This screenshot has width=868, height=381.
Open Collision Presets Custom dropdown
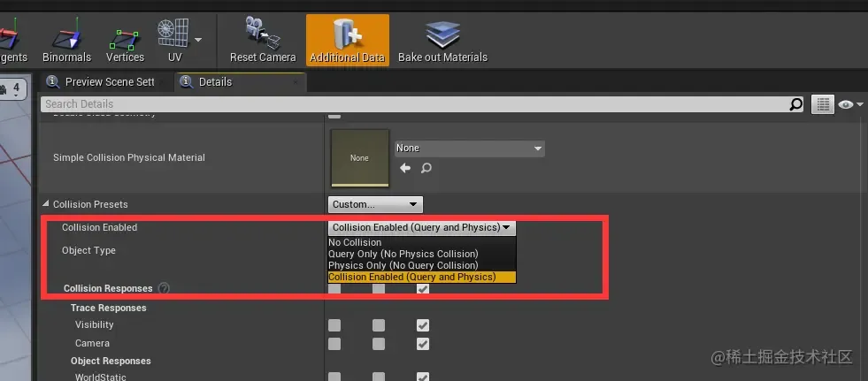point(375,204)
